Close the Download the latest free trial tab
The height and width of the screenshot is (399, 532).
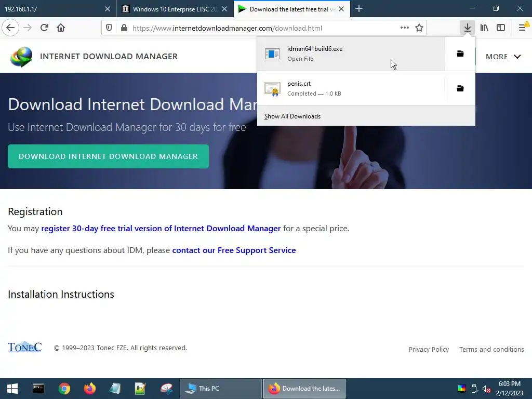point(341,9)
